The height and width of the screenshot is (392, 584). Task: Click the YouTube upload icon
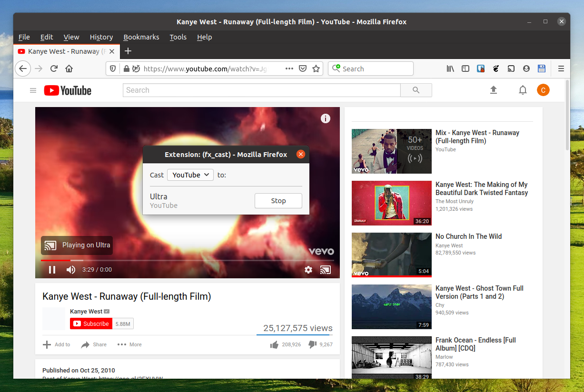click(x=494, y=90)
